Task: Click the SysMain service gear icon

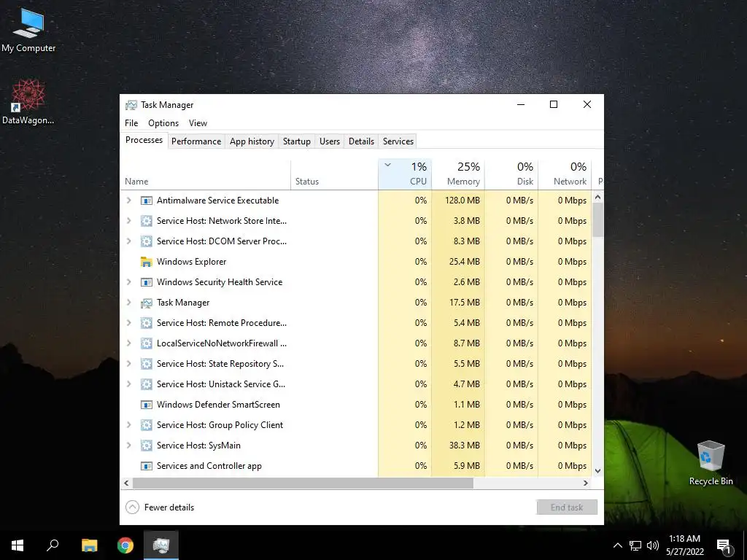Action: click(x=146, y=446)
